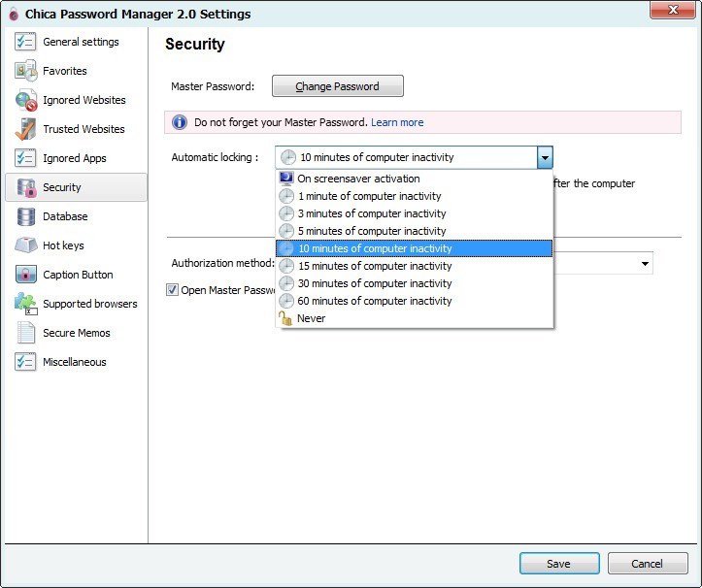Click the Ignored Apps checklist icon

tap(25, 158)
